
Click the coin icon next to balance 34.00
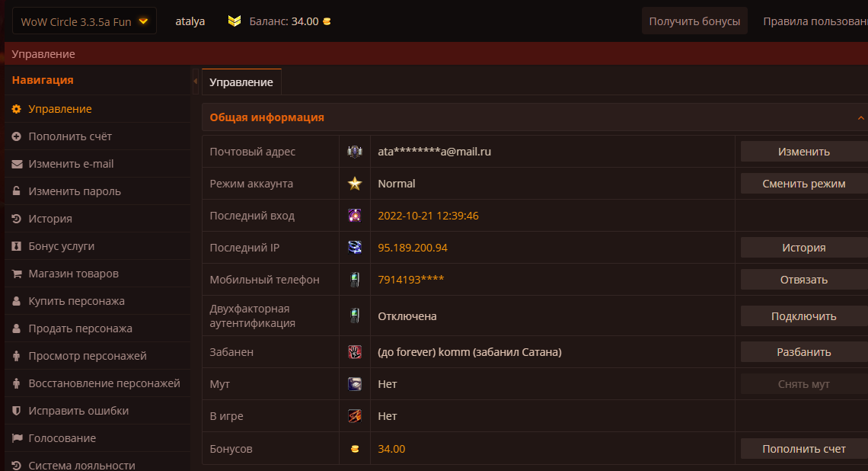[x=327, y=21]
